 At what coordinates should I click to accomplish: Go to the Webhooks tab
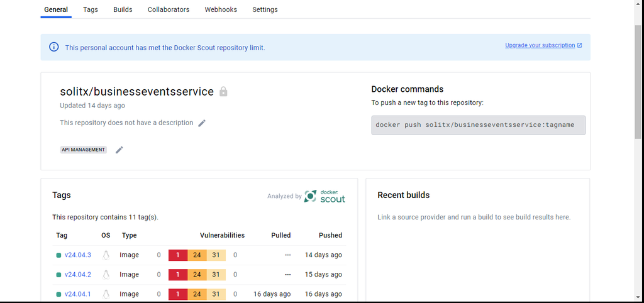[x=221, y=9]
